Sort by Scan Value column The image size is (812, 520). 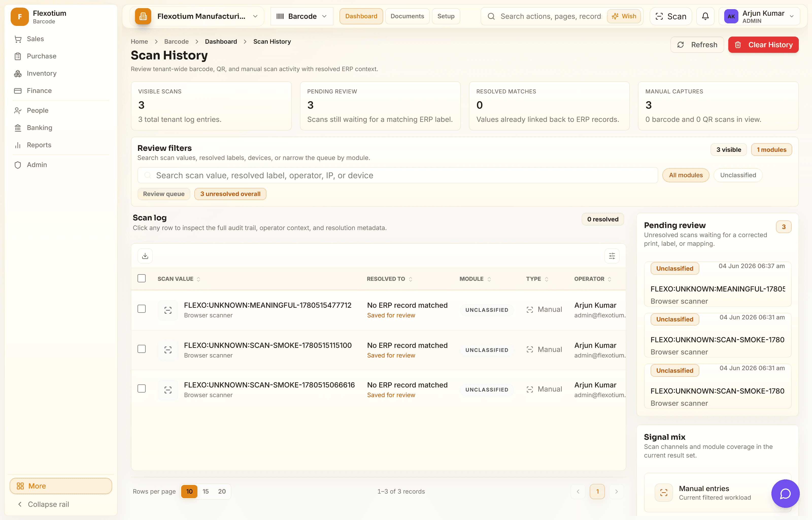tap(179, 279)
